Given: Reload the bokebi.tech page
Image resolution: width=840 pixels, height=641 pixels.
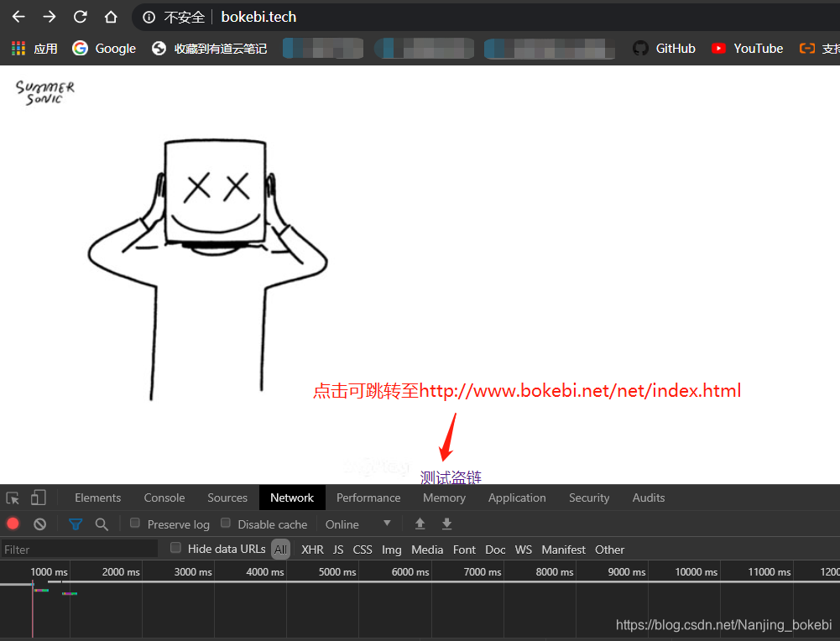Looking at the screenshot, I should (81, 17).
